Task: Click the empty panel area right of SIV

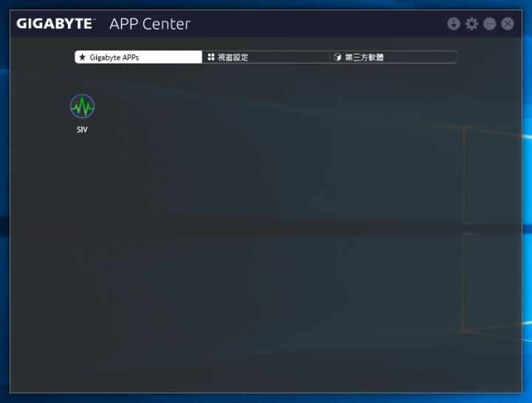Action: pyautogui.click(x=271, y=108)
